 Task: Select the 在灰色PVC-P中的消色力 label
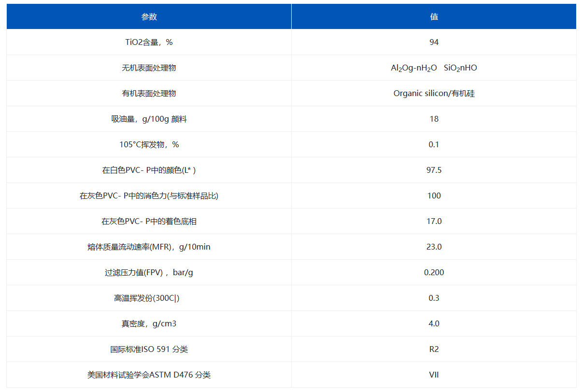tap(149, 196)
